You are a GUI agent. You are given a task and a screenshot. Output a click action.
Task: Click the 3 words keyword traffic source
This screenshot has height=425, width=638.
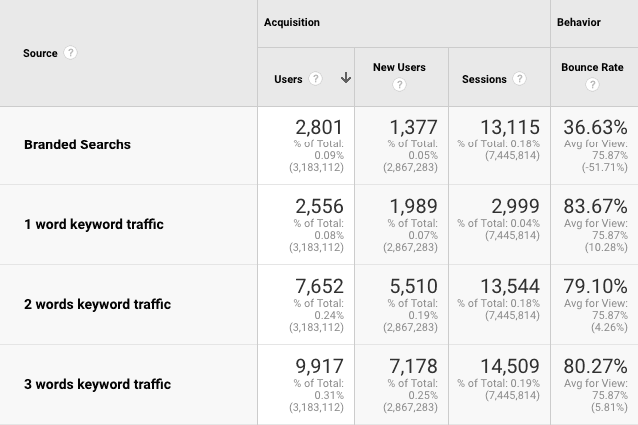97,384
